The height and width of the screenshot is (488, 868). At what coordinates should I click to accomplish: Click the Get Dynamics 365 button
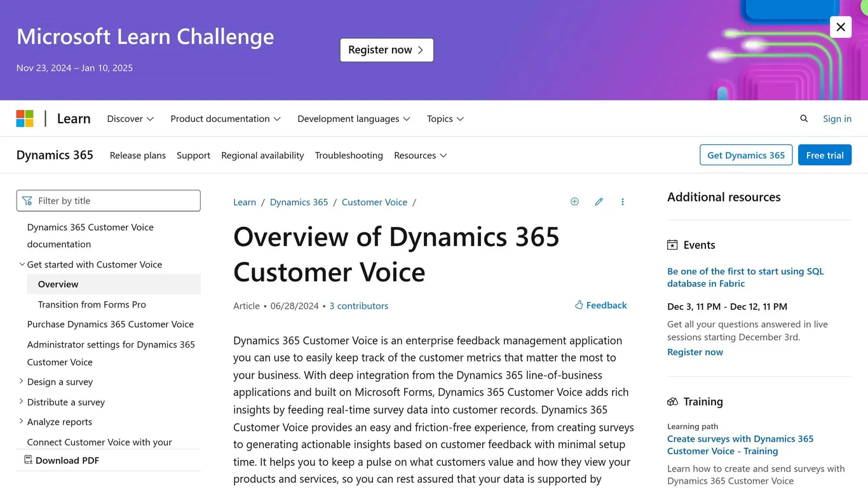tap(746, 155)
